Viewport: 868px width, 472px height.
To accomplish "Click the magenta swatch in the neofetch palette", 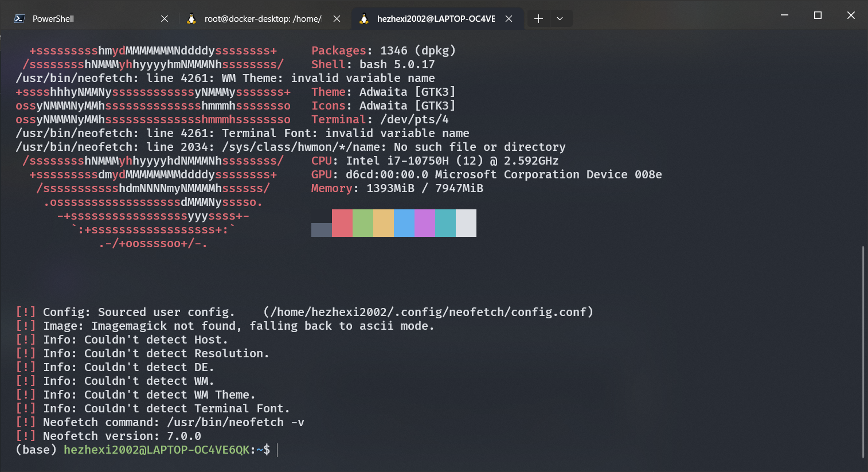I will pos(425,223).
